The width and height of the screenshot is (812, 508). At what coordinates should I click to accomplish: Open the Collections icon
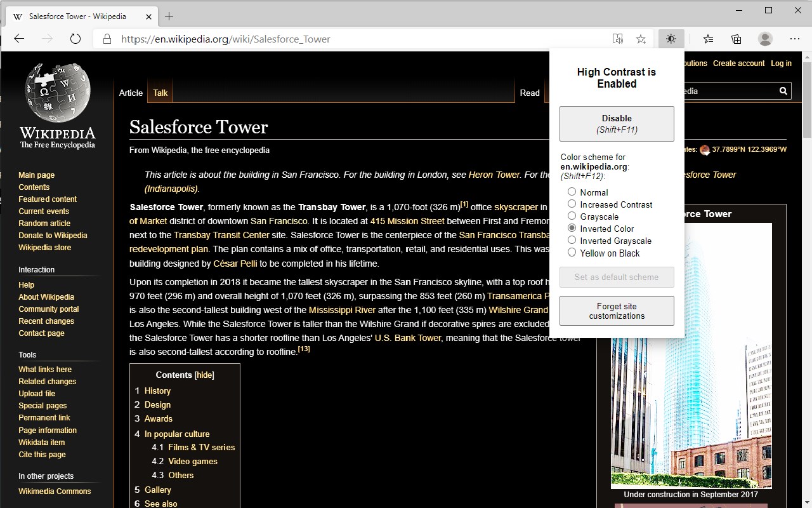pos(736,39)
